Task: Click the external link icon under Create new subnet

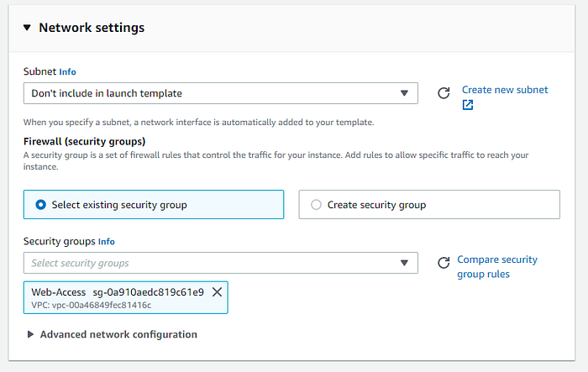Action: point(468,105)
